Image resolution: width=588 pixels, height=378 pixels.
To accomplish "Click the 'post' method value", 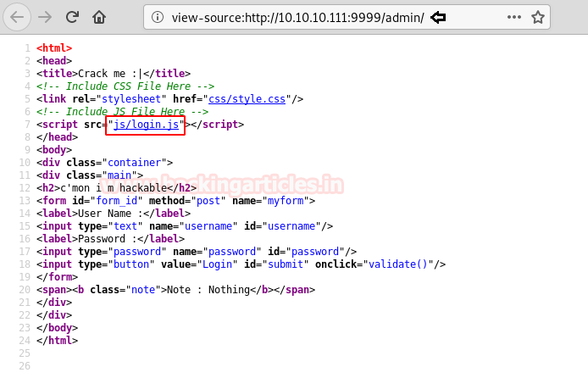I will (x=208, y=201).
